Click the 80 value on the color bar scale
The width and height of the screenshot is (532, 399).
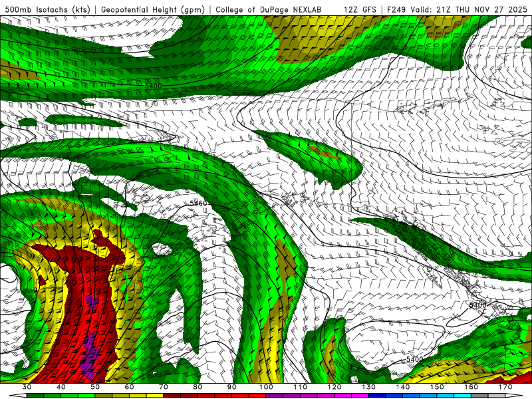click(198, 387)
